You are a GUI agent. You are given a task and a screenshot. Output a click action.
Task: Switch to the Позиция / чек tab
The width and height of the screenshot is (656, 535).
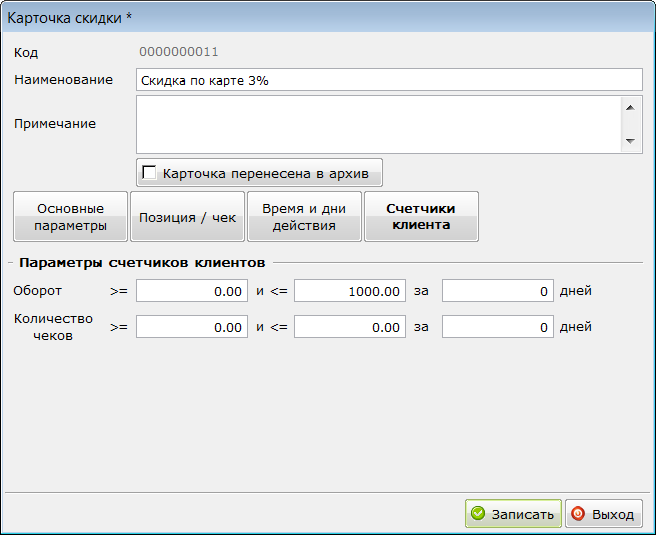click(x=187, y=217)
